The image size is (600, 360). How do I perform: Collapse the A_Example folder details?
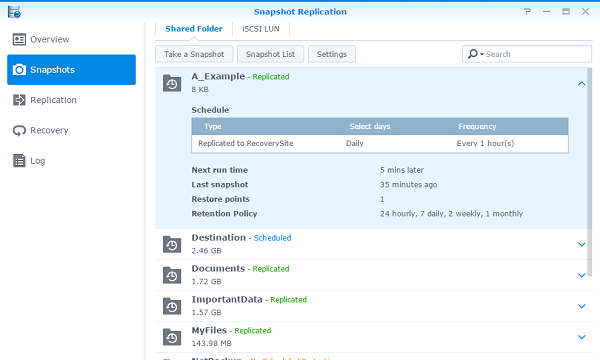coord(582,83)
